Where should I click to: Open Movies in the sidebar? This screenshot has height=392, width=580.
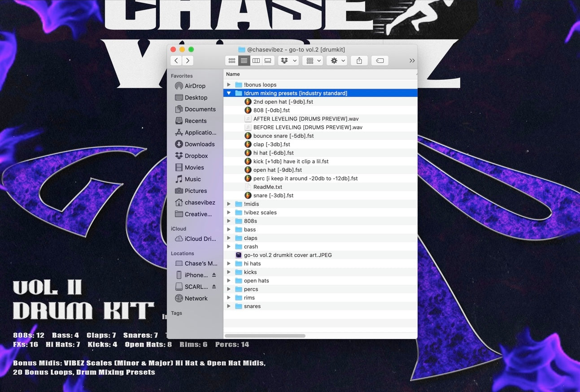195,167
